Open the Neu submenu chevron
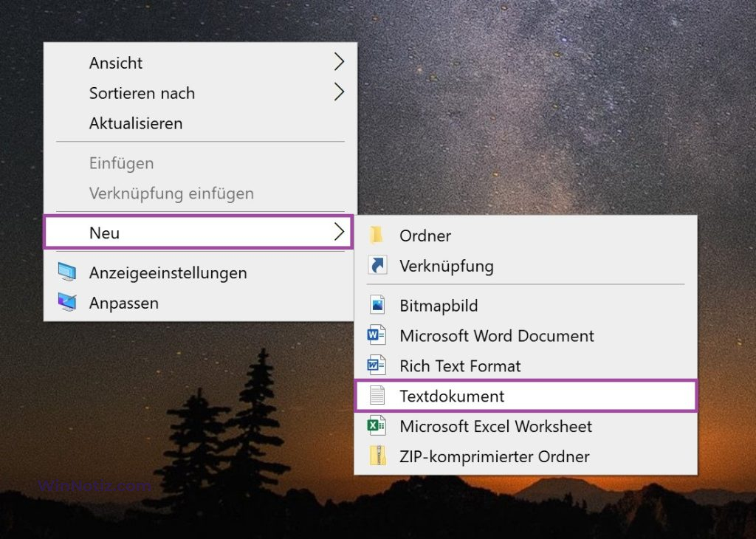The height and width of the screenshot is (539, 756). click(x=339, y=232)
